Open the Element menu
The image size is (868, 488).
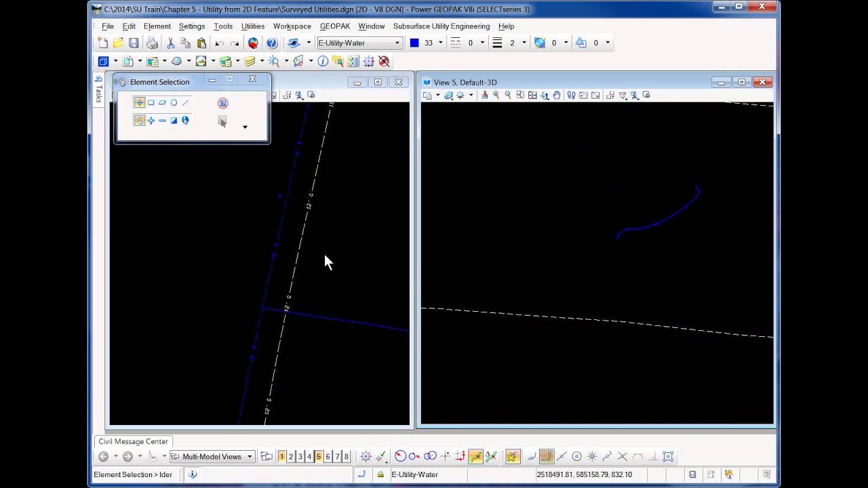(157, 26)
